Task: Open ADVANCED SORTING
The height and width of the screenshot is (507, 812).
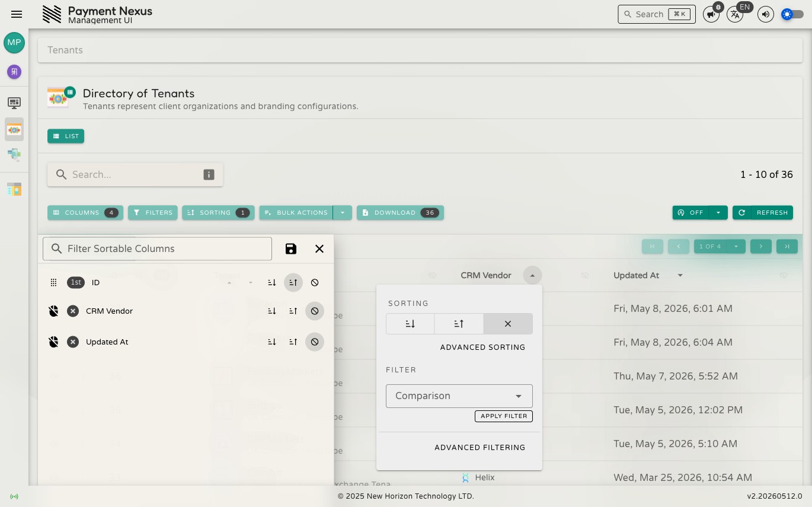Action: [x=482, y=347]
